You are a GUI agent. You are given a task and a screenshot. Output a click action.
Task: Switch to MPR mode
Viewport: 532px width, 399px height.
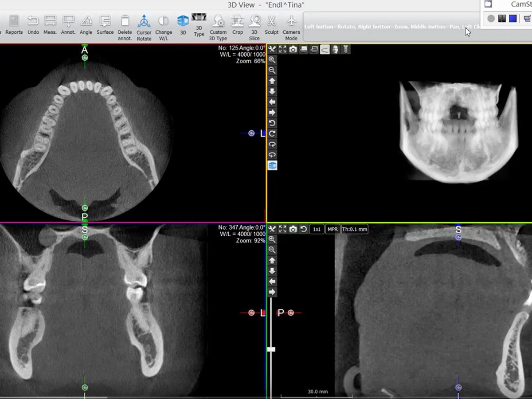click(332, 229)
